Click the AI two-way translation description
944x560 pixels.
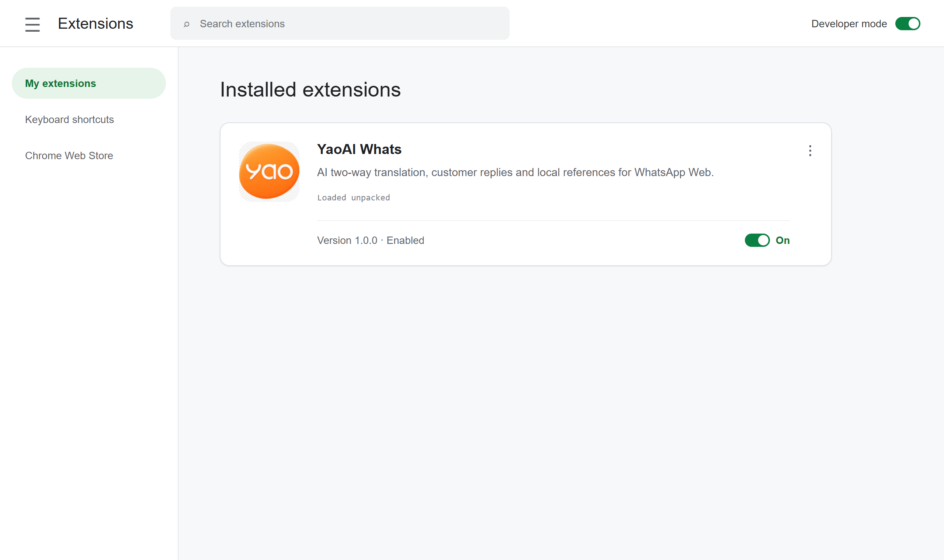[x=516, y=172]
